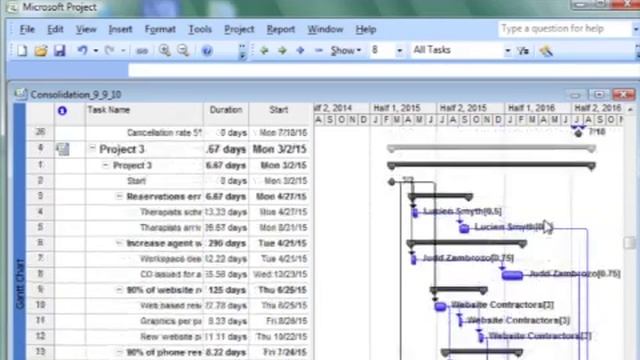Indent the selected task with the right green arrow

(282, 51)
